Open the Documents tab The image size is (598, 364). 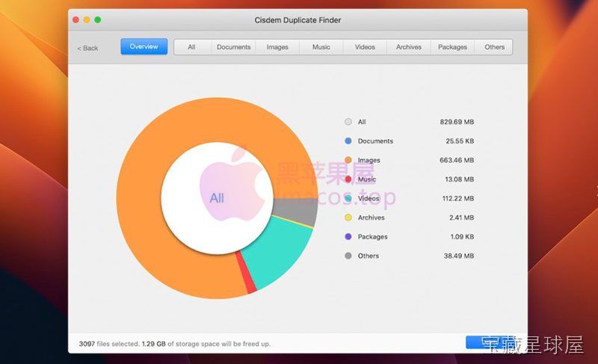coord(233,47)
